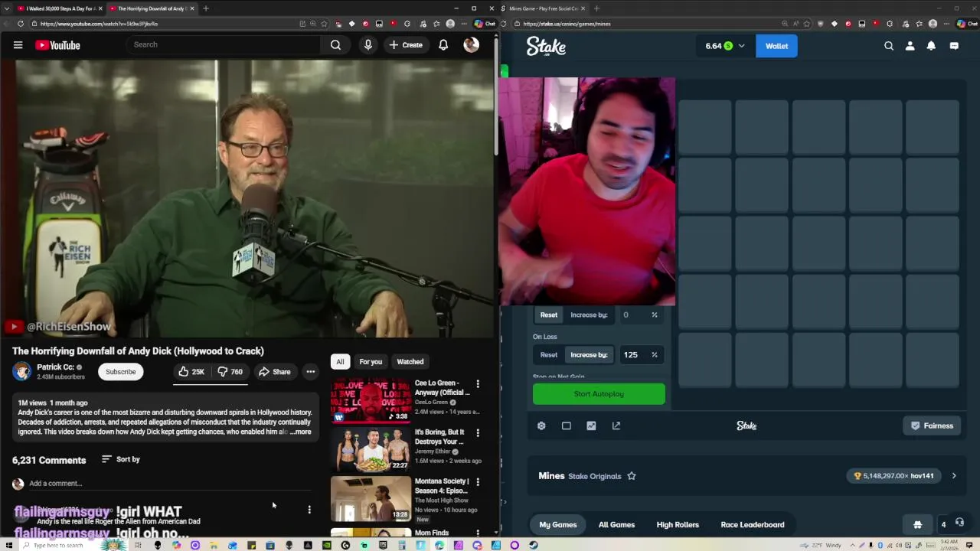Image resolution: width=980 pixels, height=551 pixels.
Task: Click Start Autoplay in Mines
Action: coord(599,394)
